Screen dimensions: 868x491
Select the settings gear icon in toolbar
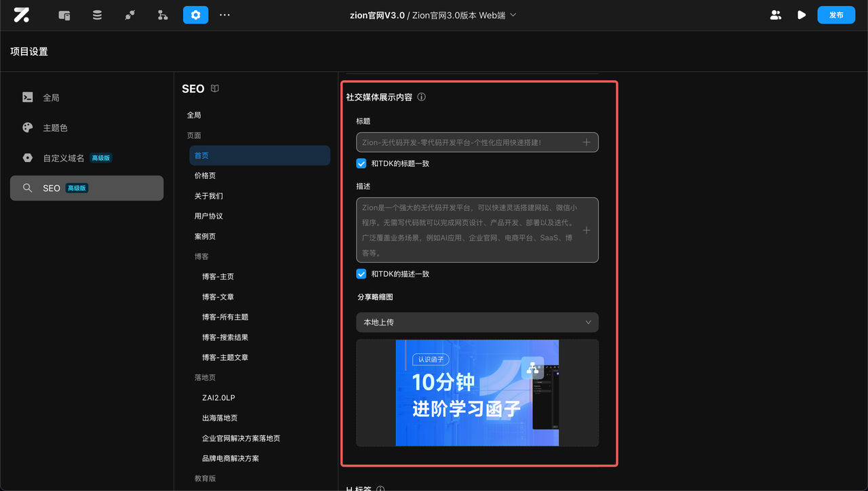pyautogui.click(x=195, y=15)
